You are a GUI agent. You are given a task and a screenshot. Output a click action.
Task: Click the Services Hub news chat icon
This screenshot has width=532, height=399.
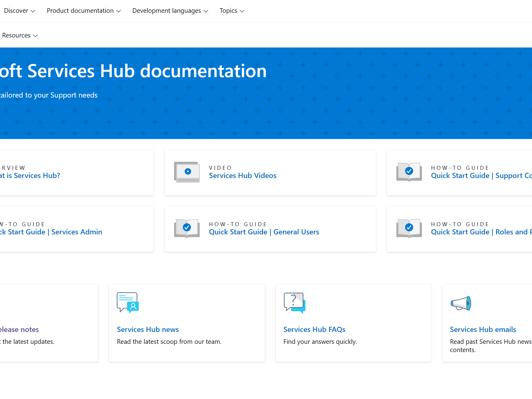tap(128, 303)
